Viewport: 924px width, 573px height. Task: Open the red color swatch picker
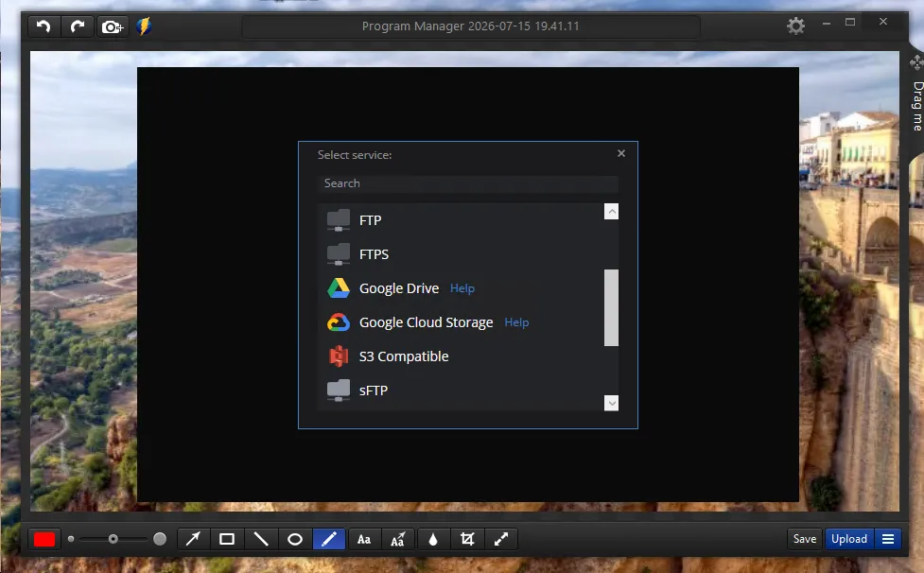pyautogui.click(x=44, y=539)
